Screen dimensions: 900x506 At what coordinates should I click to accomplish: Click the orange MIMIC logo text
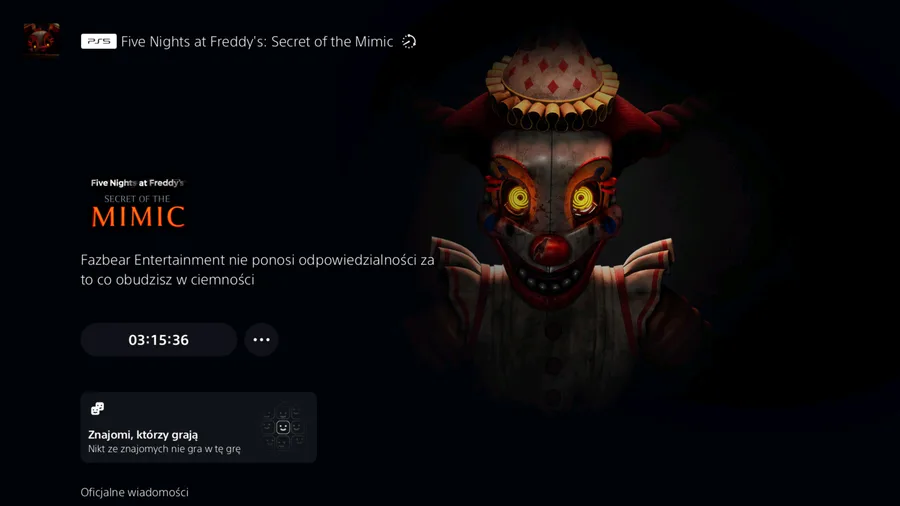click(x=138, y=217)
